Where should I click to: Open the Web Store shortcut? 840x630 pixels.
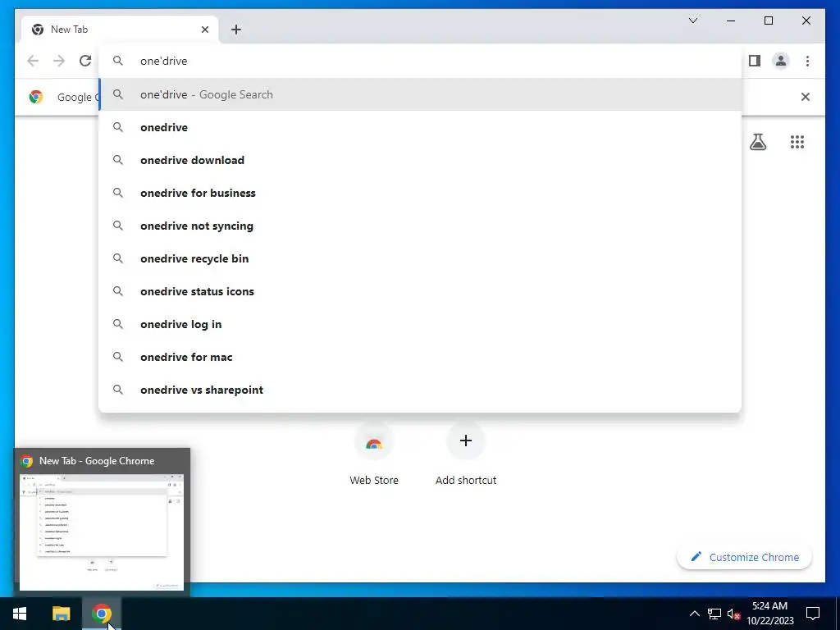[374, 454]
